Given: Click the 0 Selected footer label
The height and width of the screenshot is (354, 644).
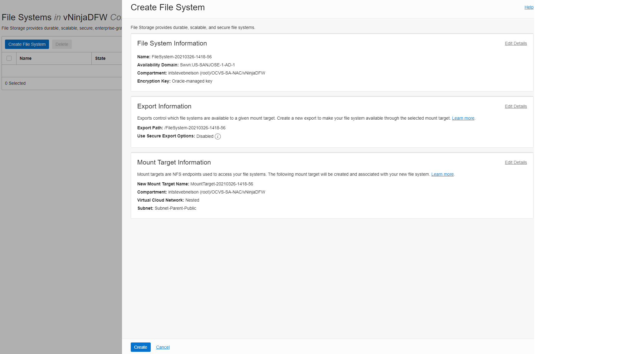Looking at the screenshot, I should [x=15, y=83].
